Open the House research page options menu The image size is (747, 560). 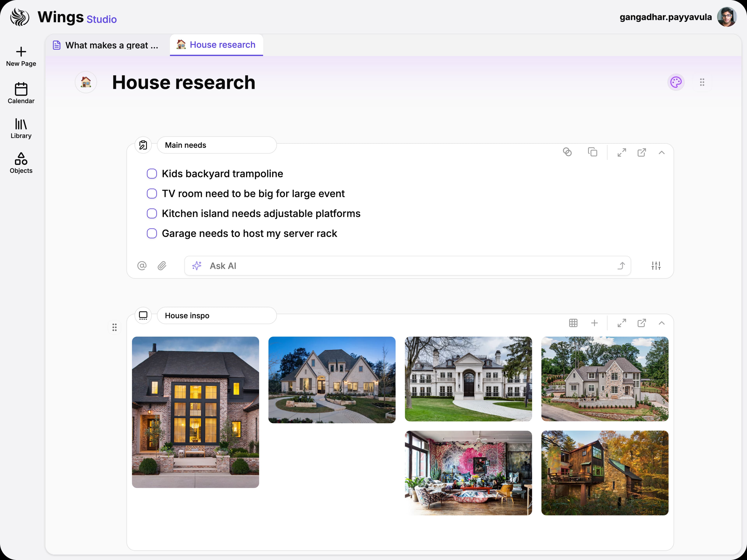(702, 82)
